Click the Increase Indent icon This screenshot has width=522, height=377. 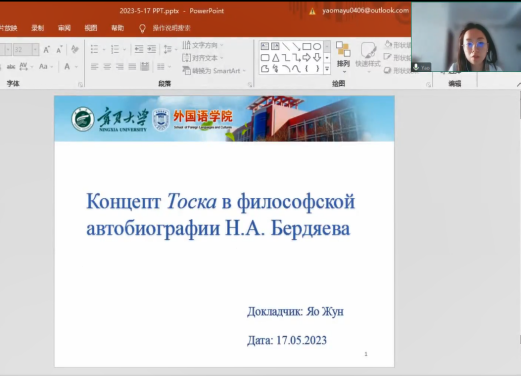click(152, 49)
